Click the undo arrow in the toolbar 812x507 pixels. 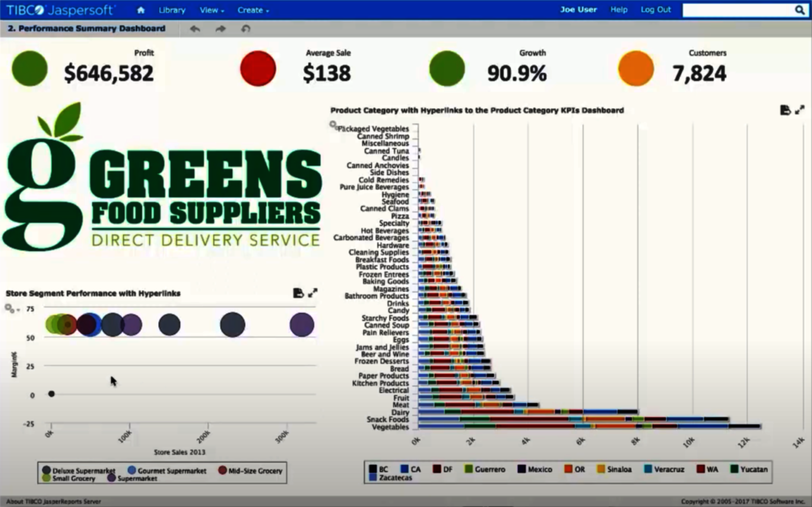[195, 29]
